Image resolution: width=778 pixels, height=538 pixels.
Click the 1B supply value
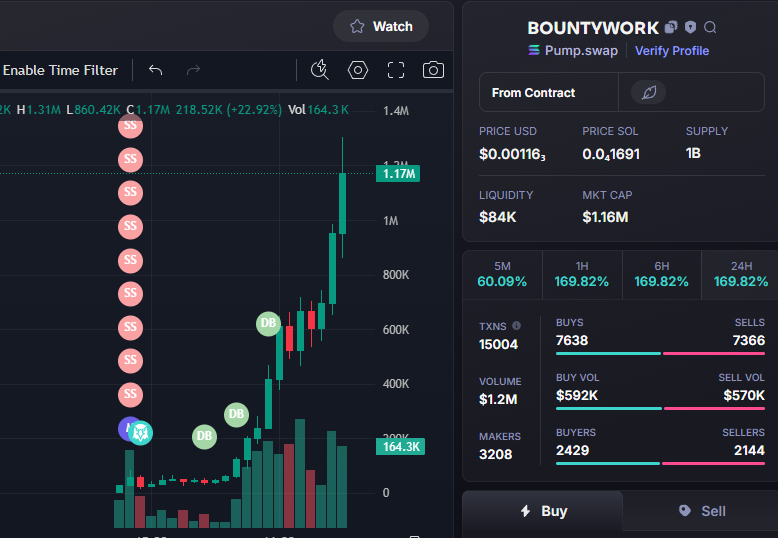point(693,153)
